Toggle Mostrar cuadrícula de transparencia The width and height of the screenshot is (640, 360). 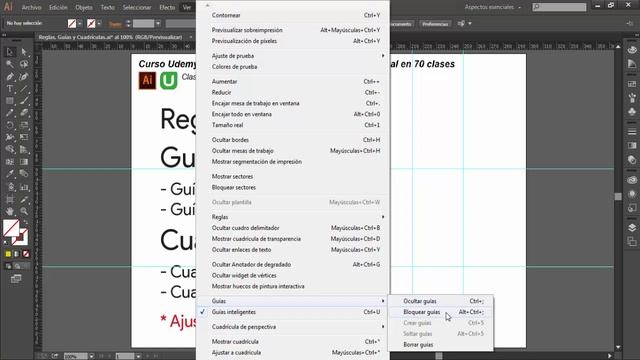[293, 239]
